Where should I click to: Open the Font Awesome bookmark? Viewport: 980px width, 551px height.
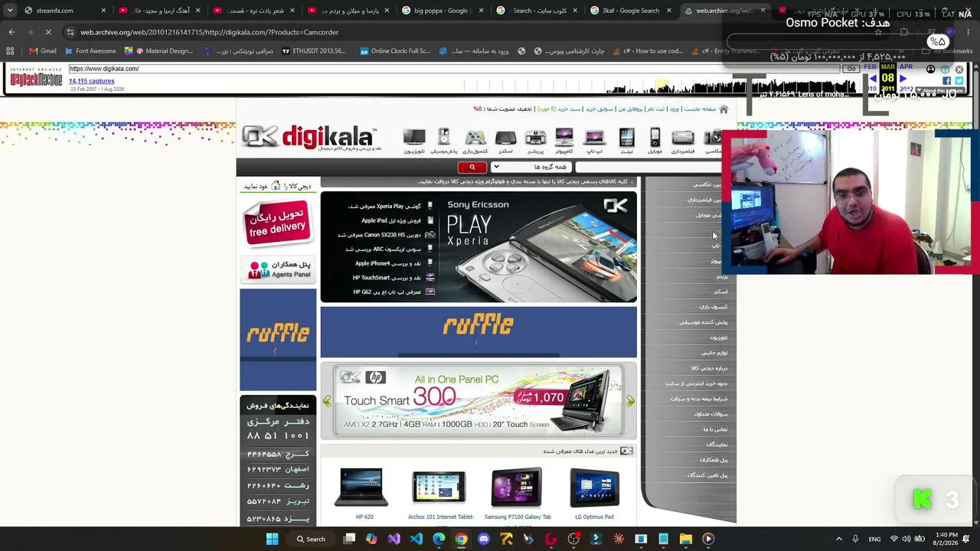coord(90,51)
